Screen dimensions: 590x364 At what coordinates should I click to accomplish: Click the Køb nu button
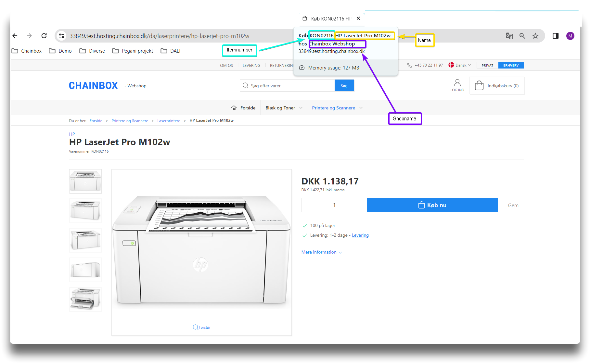[x=432, y=205]
